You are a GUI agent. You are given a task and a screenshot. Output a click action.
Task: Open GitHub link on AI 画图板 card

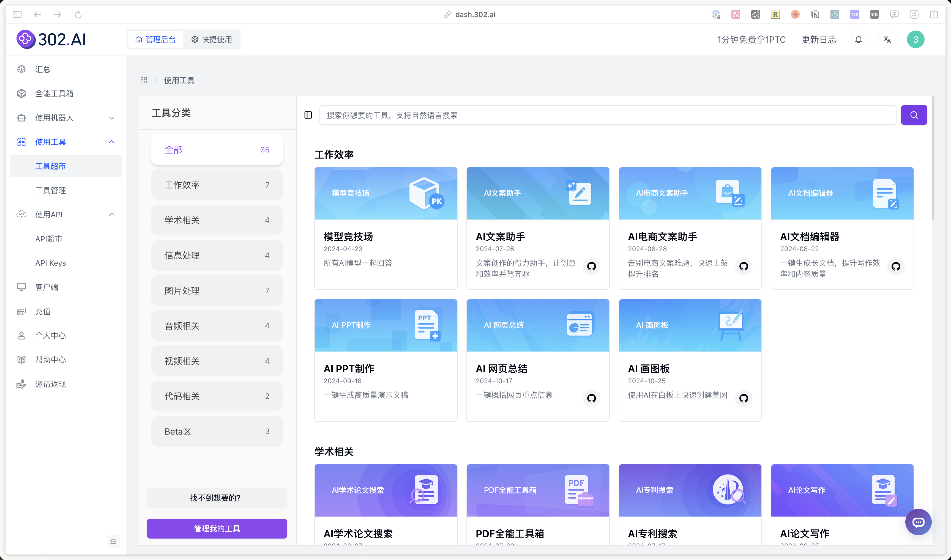pos(743,398)
